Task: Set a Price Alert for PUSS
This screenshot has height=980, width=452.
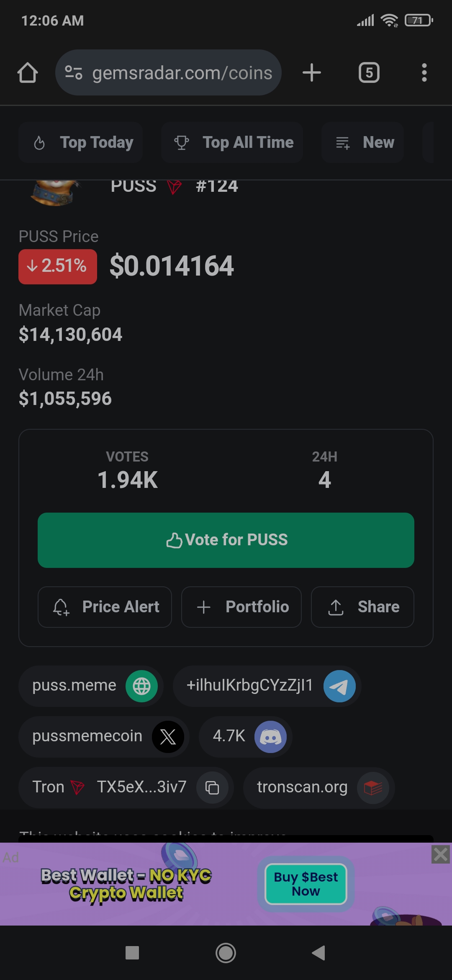Action: point(105,607)
